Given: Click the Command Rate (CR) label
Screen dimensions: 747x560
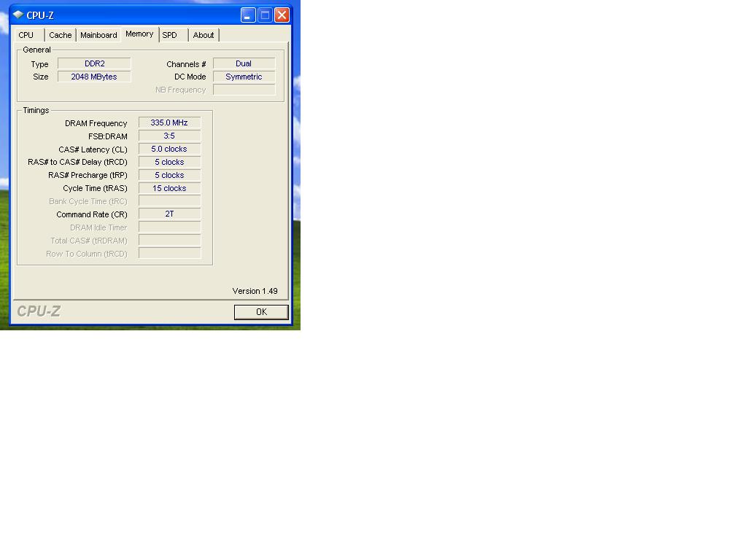Looking at the screenshot, I should click(92, 215).
